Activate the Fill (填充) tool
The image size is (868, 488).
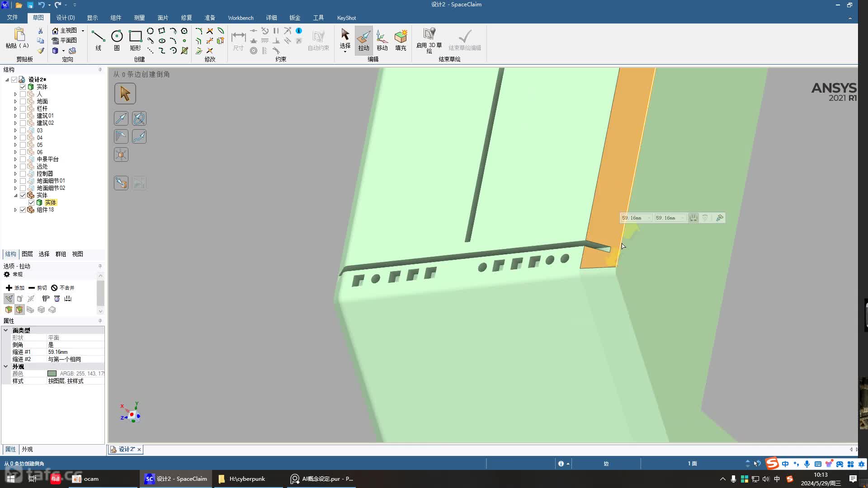[401, 40]
